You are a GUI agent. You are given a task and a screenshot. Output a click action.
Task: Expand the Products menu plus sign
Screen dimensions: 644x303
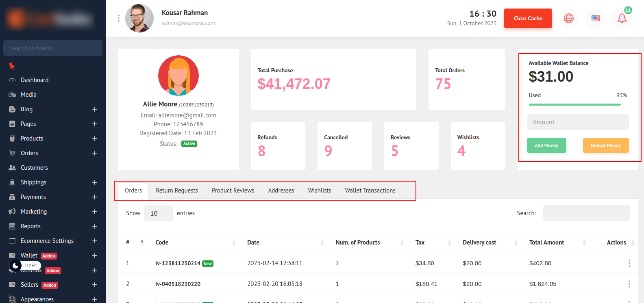pyautogui.click(x=95, y=139)
